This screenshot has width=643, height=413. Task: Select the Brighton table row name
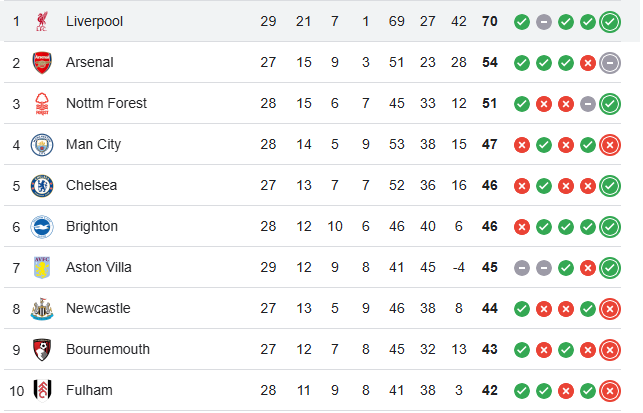92,226
